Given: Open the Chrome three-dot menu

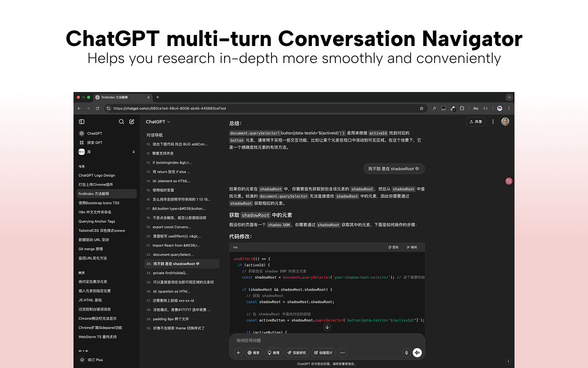Looking at the screenshot, I should (x=509, y=109).
